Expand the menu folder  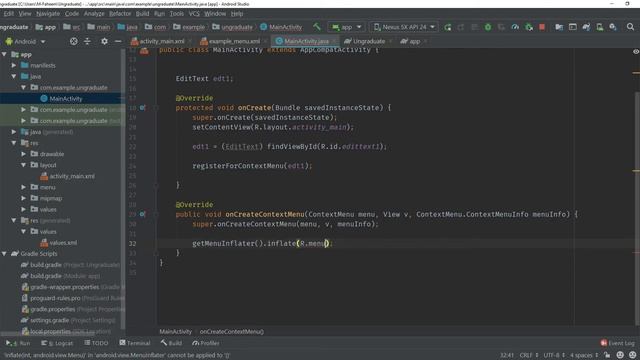(x=24, y=187)
